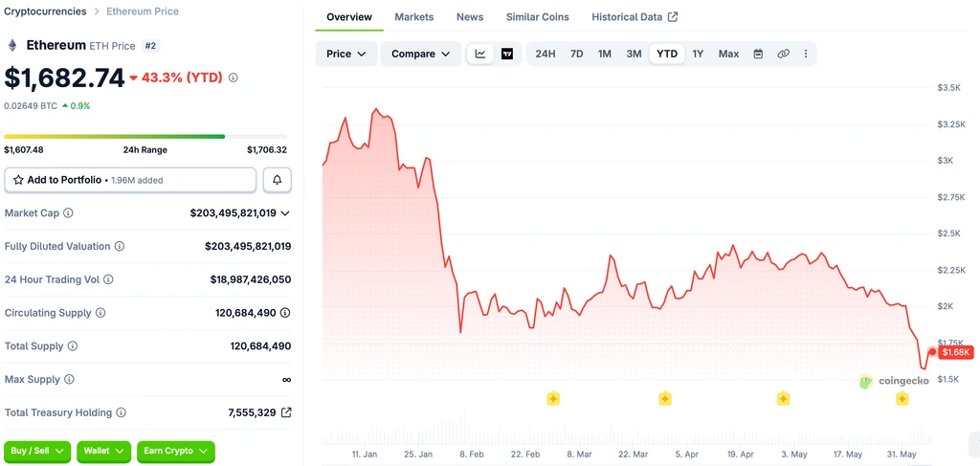Click the news marker near 22. Feb
This screenshot has width=980, height=466.
coord(553,398)
